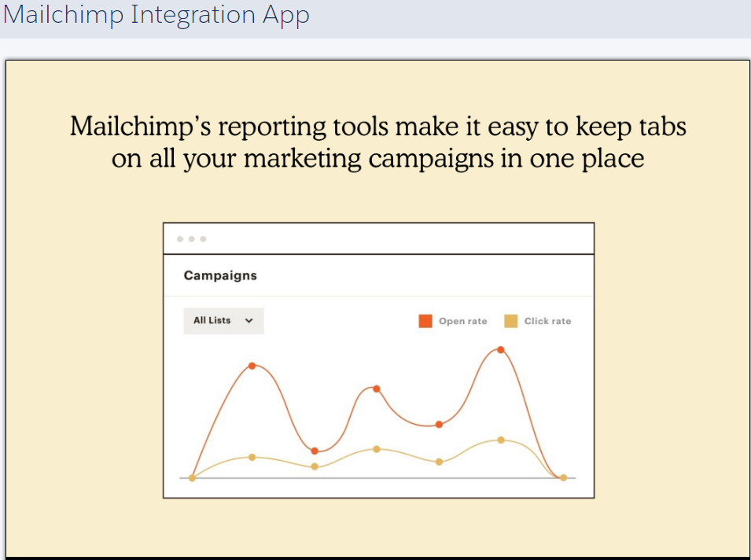Open the All Lists dropdown
The width and height of the screenshot is (751, 560).
click(x=223, y=320)
